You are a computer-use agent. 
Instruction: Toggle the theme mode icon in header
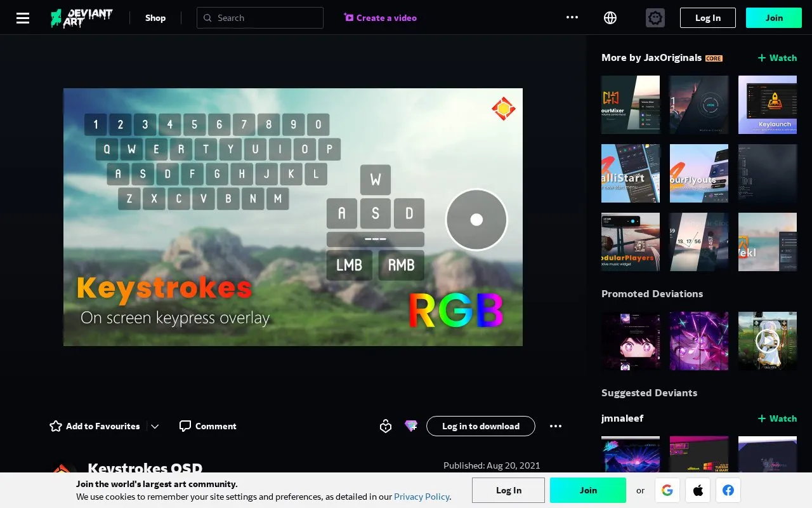point(655,18)
